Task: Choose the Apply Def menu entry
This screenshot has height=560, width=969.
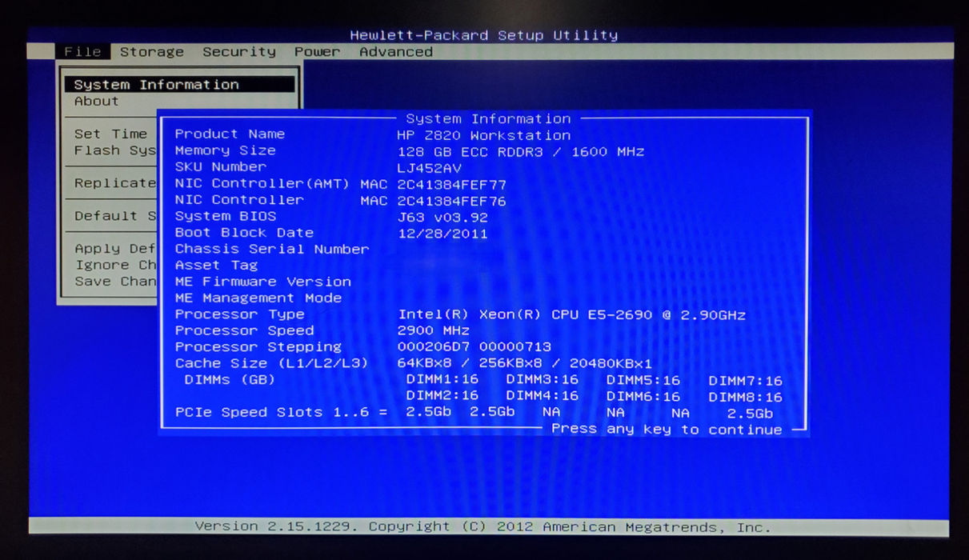Action: [116, 249]
